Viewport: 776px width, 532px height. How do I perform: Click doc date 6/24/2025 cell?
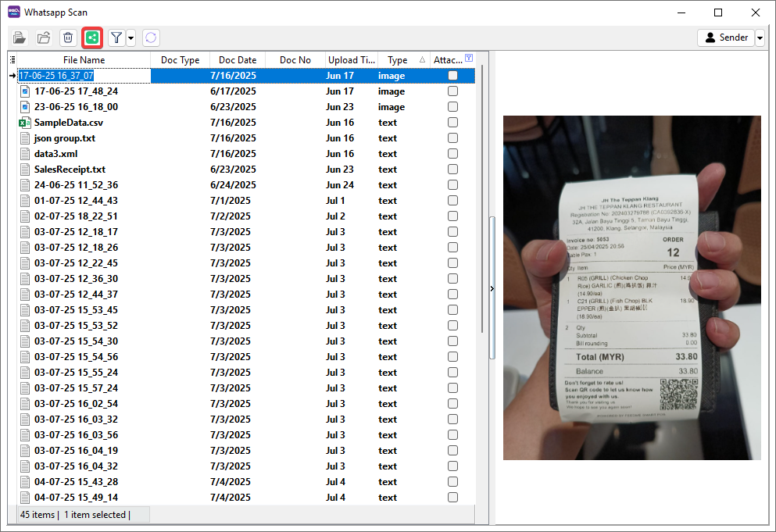[233, 185]
